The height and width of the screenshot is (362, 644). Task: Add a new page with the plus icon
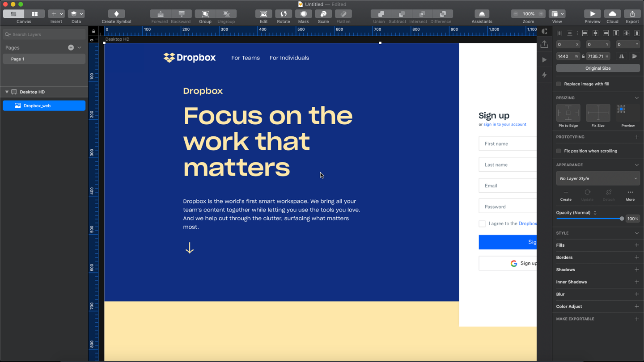click(x=71, y=47)
